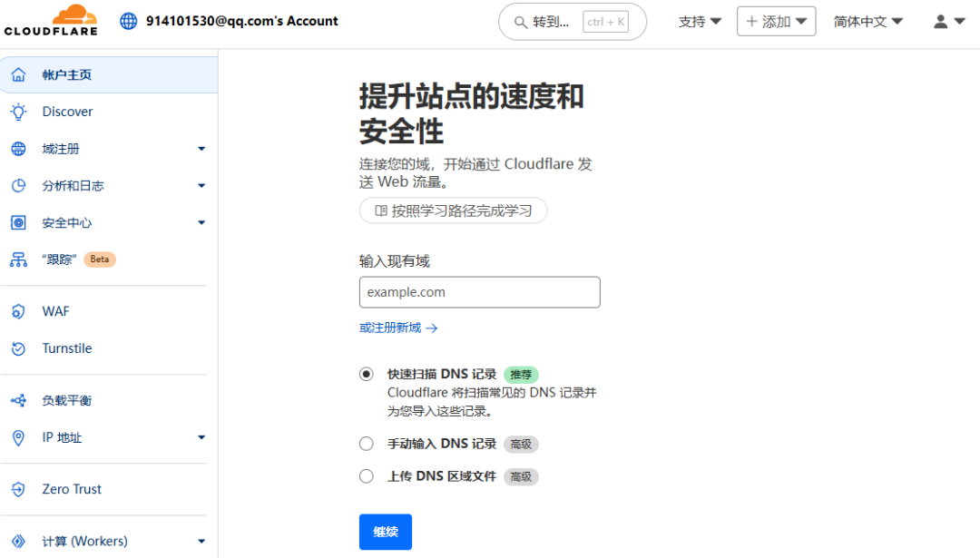980x558 pixels.
Task: Click the book icon in learning path button
Action: (x=380, y=210)
